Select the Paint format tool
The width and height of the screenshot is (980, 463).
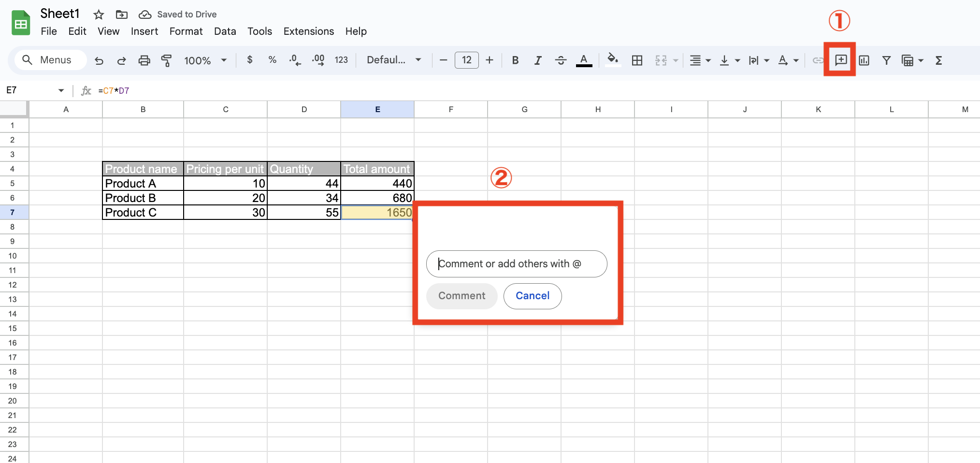click(166, 60)
